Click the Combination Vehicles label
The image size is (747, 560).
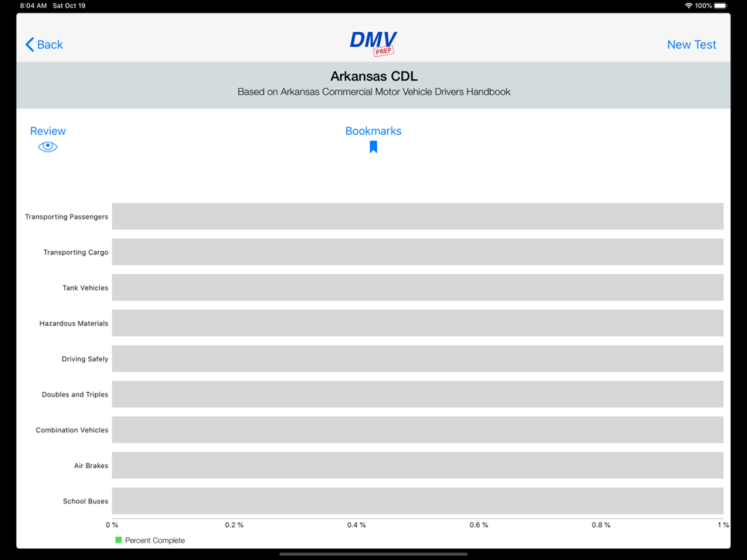(x=72, y=430)
